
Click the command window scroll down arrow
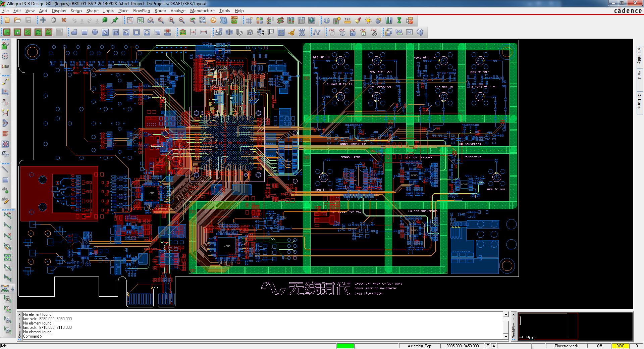point(506,337)
